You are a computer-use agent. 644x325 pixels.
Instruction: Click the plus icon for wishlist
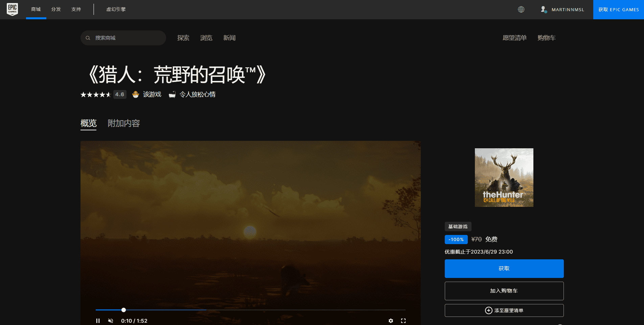pos(489,310)
